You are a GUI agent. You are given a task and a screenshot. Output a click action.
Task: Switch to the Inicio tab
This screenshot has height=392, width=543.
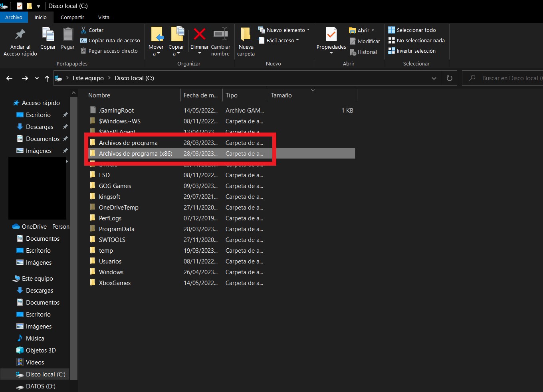click(x=40, y=17)
